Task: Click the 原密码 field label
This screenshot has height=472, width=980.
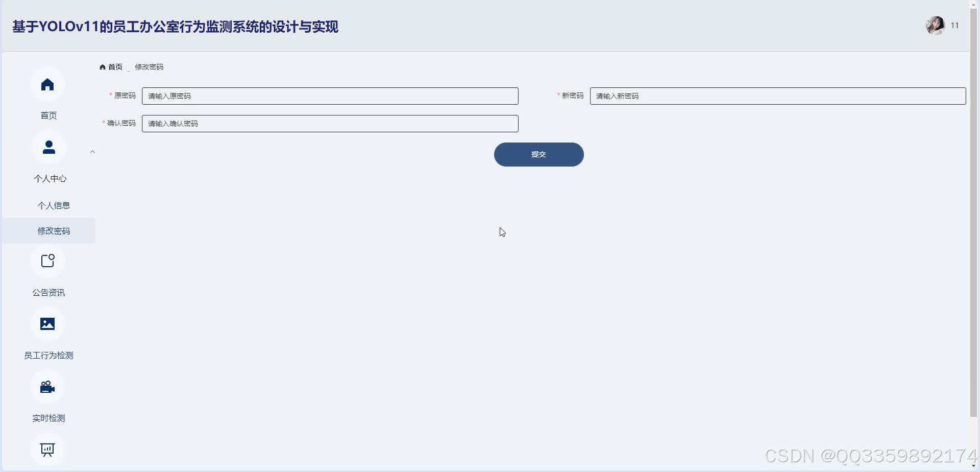Action: pos(125,96)
